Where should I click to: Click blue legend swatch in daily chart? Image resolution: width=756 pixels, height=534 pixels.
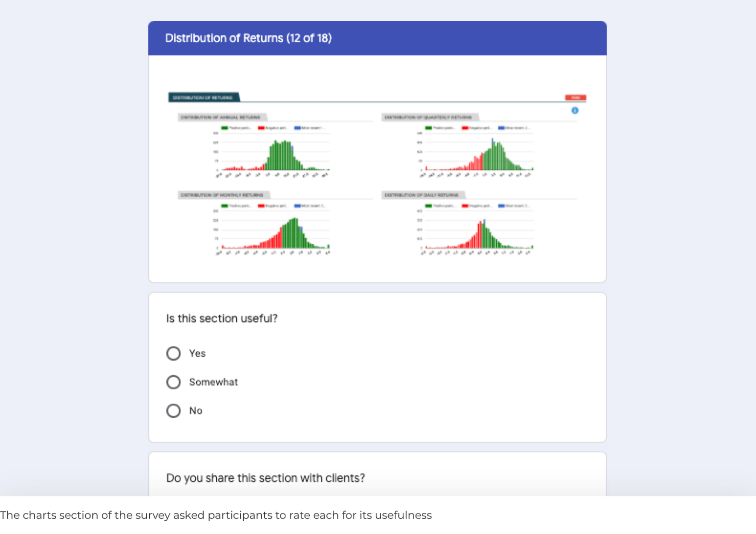502,206
